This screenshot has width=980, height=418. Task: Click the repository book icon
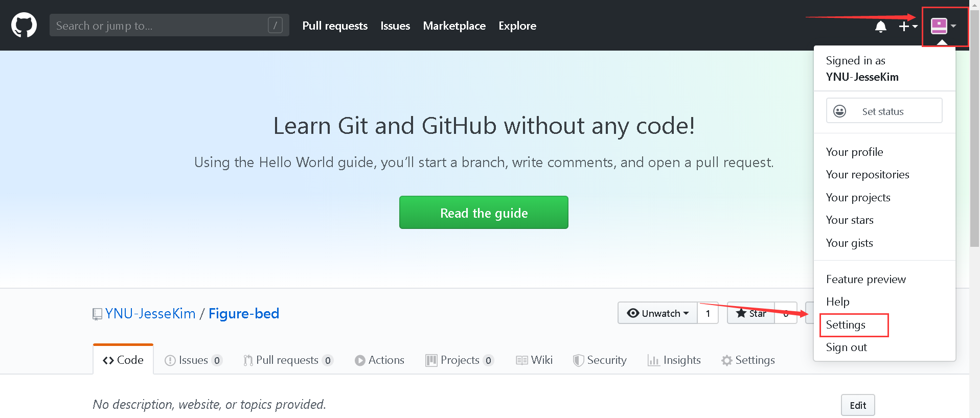point(97,314)
